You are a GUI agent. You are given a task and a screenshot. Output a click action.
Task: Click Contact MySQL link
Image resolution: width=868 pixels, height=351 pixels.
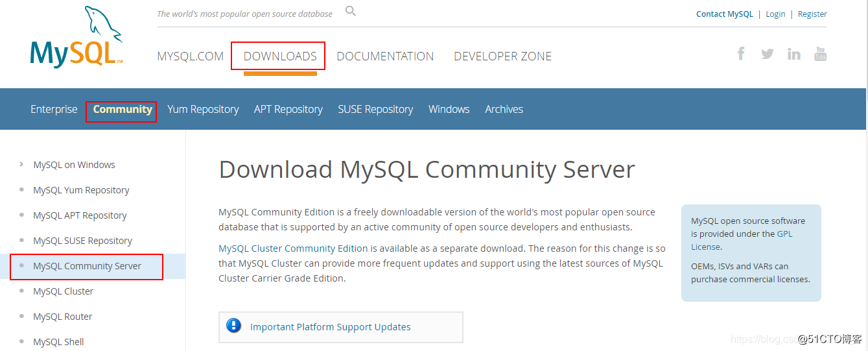click(725, 14)
